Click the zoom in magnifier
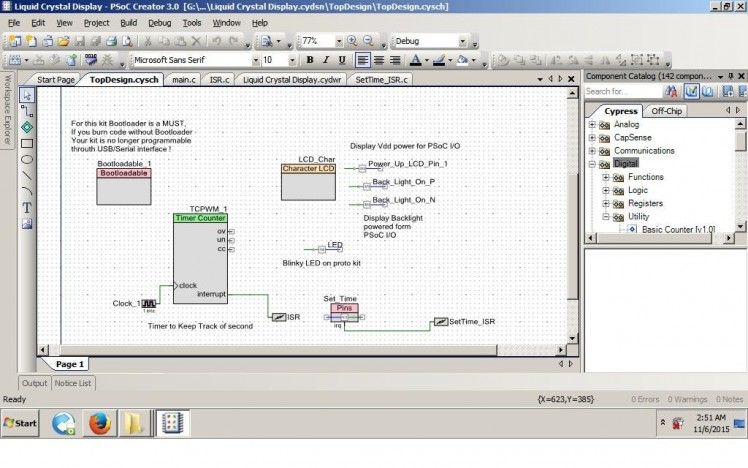748x468 pixels. point(352,41)
